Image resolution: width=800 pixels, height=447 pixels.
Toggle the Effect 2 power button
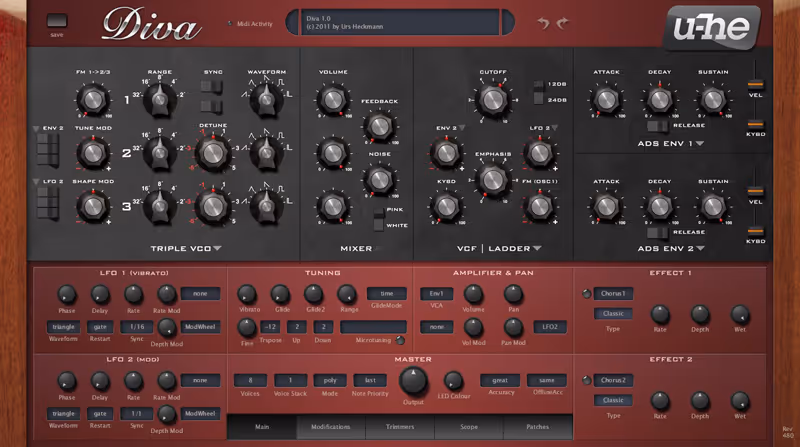tap(587, 380)
